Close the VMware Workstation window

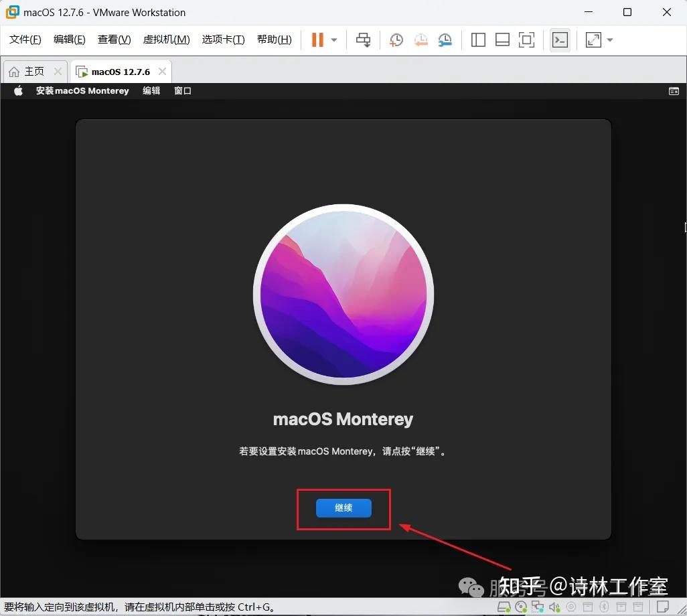click(667, 12)
